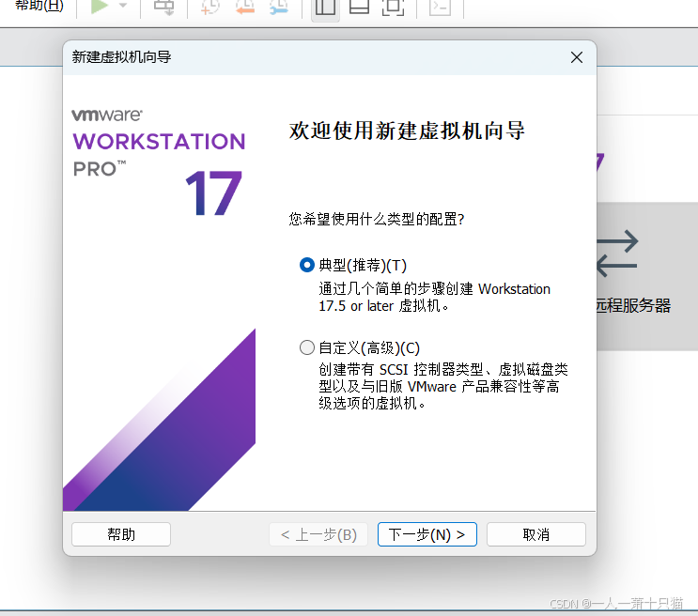Click the green power-on play icon

pos(100,7)
